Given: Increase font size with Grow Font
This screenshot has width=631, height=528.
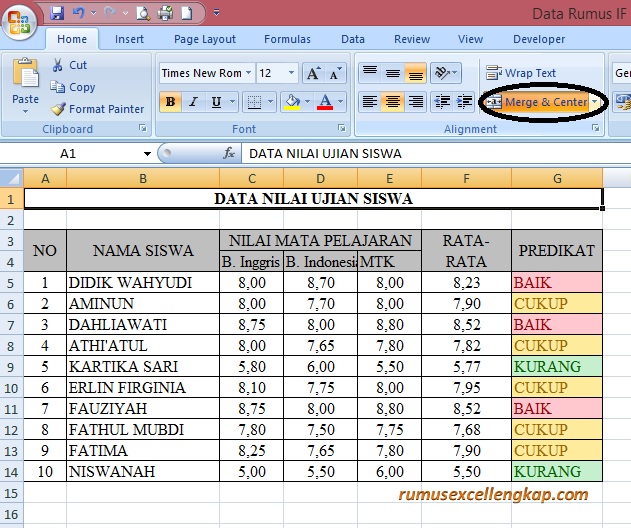Looking at the screenshot, I should [x=313, y=73].
